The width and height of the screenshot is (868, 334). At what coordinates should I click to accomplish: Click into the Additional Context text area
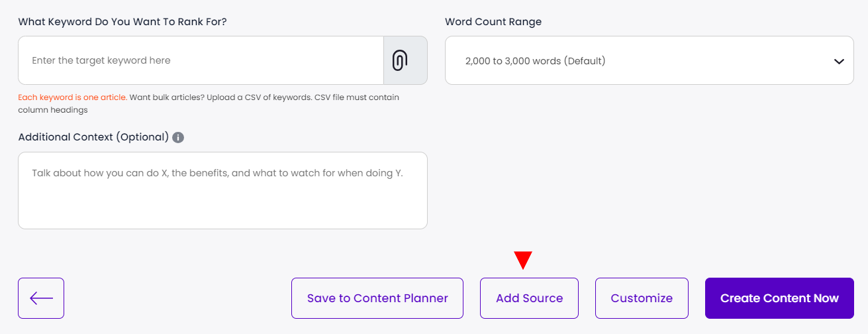click(222, 190)
